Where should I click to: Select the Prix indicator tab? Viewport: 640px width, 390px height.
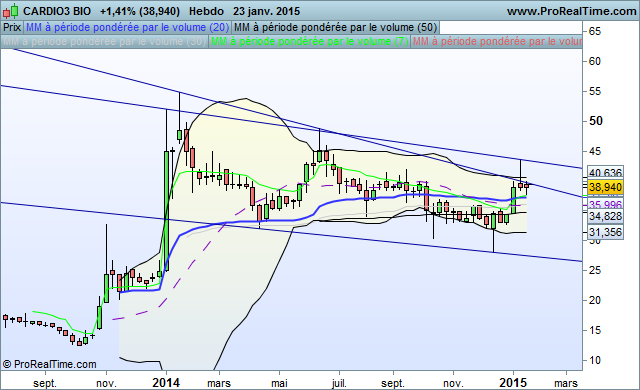click(12, 27)
